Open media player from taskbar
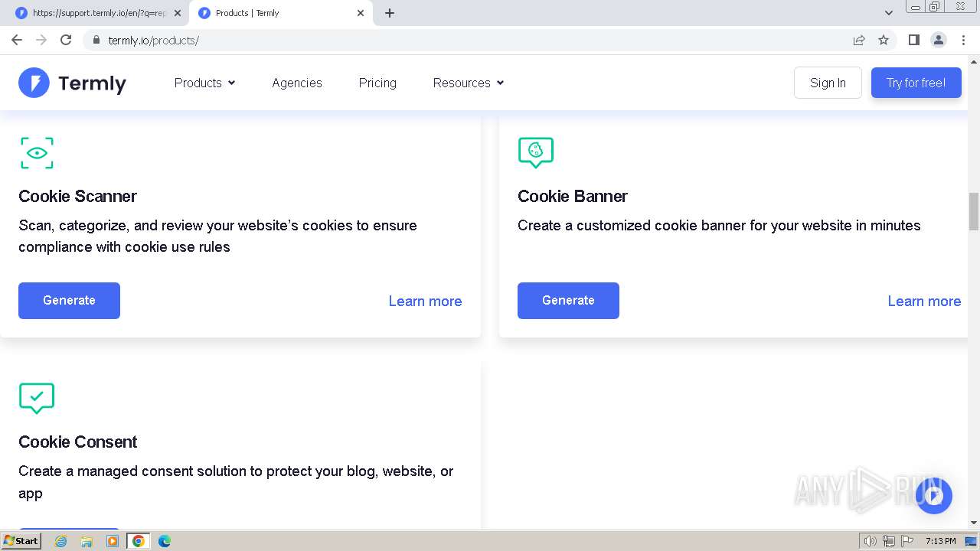The height and width of the screenshot is (551, 980). [x=113, y=541]
